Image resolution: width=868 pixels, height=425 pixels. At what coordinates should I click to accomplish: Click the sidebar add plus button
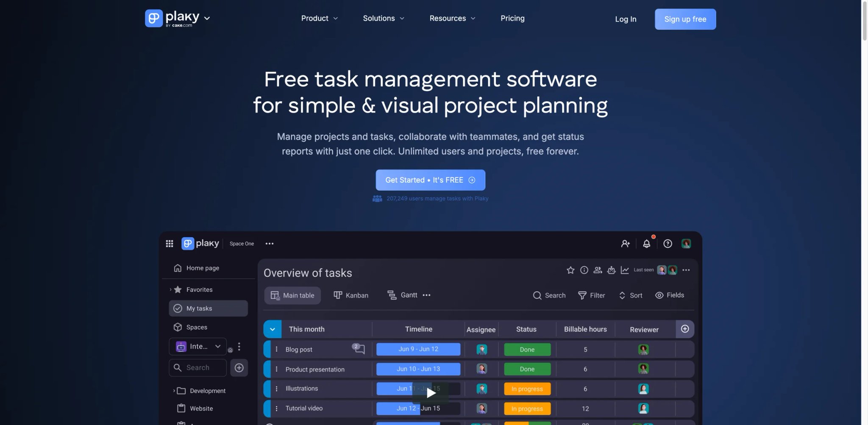tap(239, 368)
